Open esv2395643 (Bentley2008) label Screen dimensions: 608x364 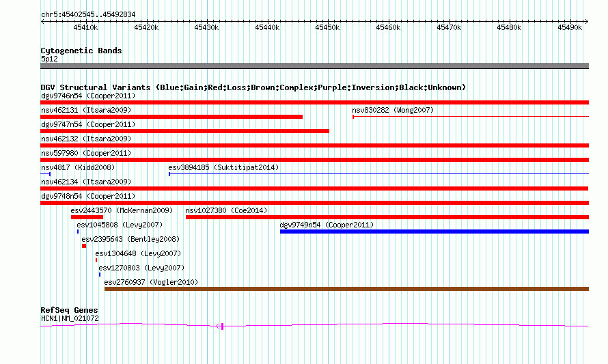coord(130,239)
